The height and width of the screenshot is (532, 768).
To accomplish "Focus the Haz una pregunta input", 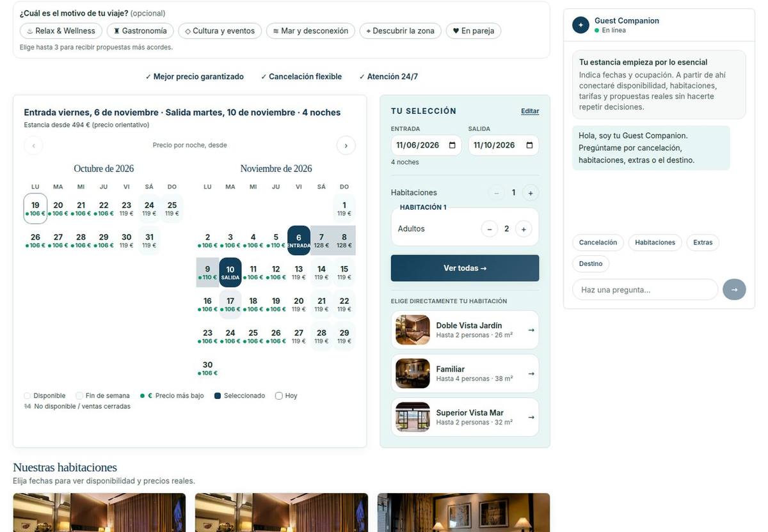I will (645, 290).
